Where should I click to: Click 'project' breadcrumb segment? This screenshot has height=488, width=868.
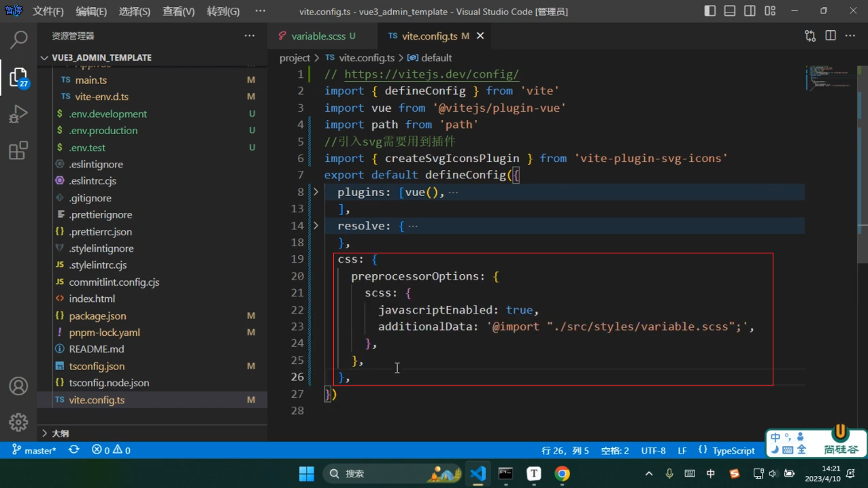(x=295, y=58)
